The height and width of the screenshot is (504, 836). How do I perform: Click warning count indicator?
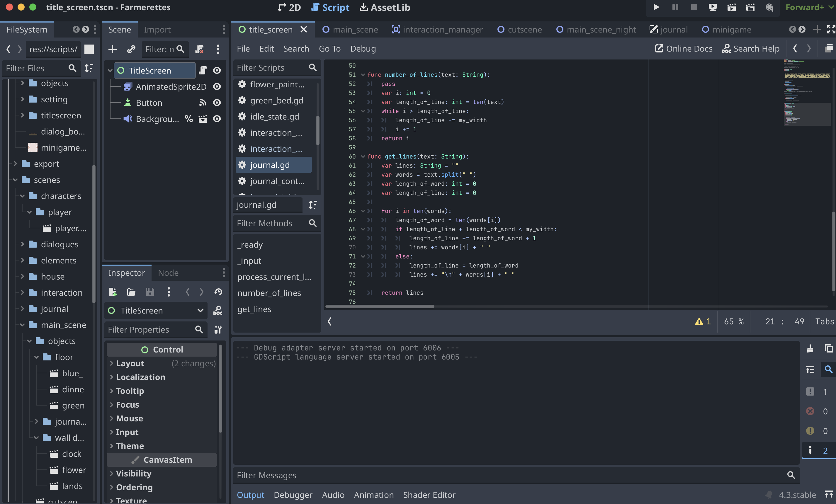pos(703,321)
